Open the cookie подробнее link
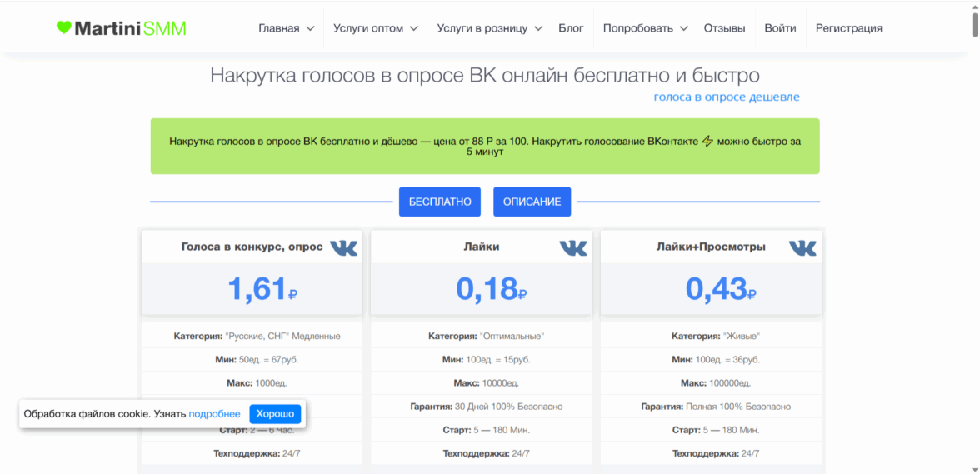This screenshot has width=980, height=474. tap(214, 414)
